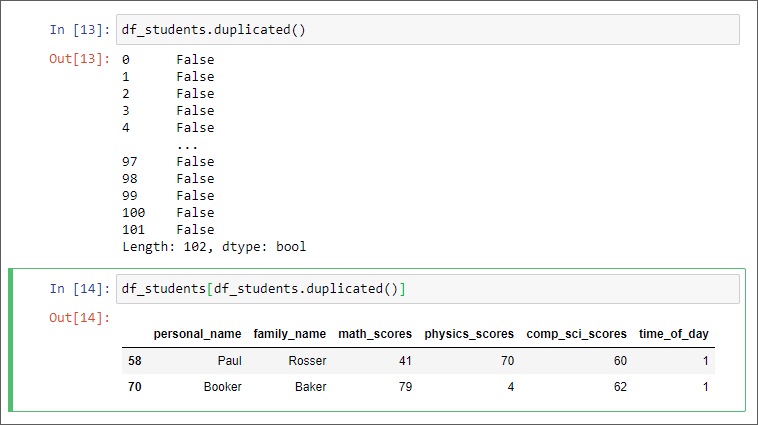Click the math score 79 cell
This screenshot has width=758, height=425.
[405, 387]
